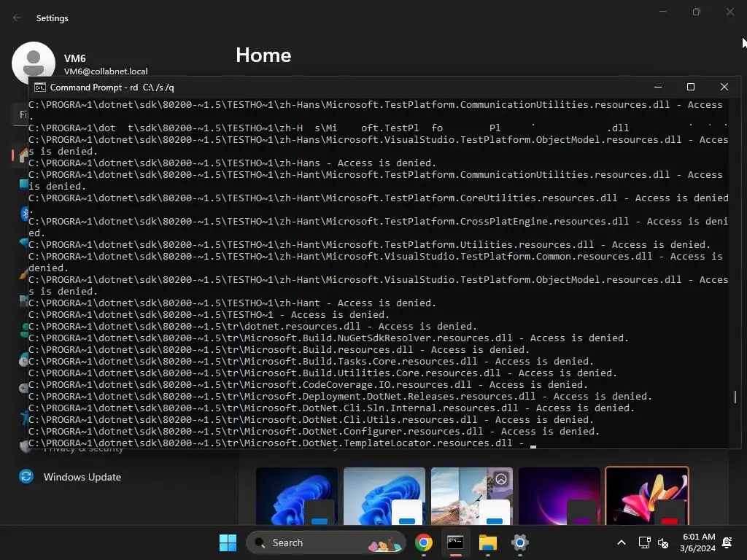Click the line 'TESTHO~1 - Access is denied.'

(x=209, y=315)
